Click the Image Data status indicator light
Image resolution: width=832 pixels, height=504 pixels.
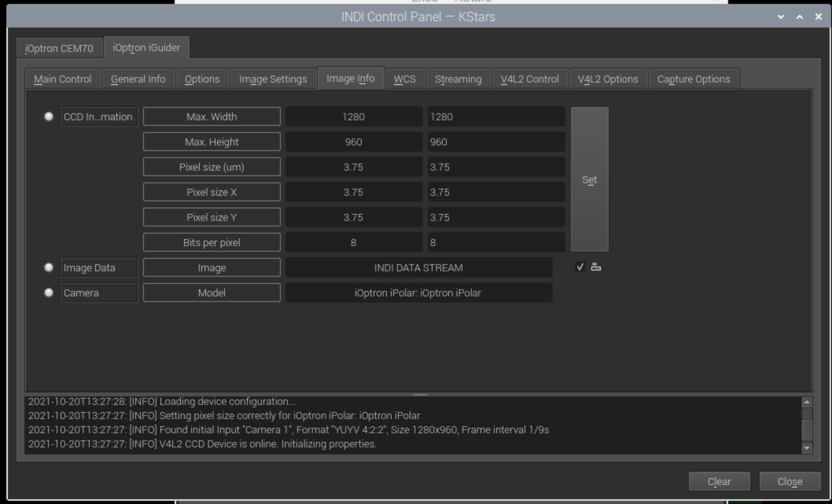coord(49,267)
